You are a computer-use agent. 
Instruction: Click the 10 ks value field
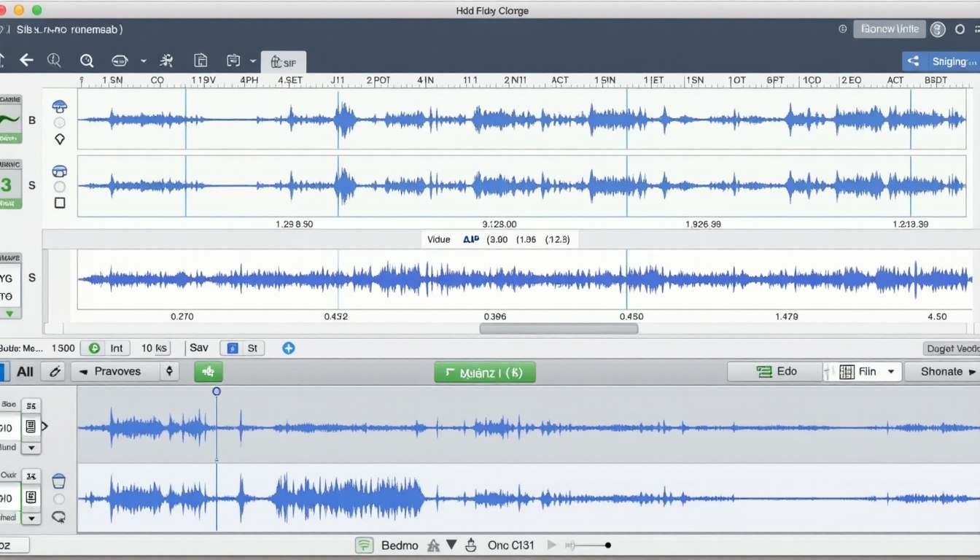(x=155, y=349)
